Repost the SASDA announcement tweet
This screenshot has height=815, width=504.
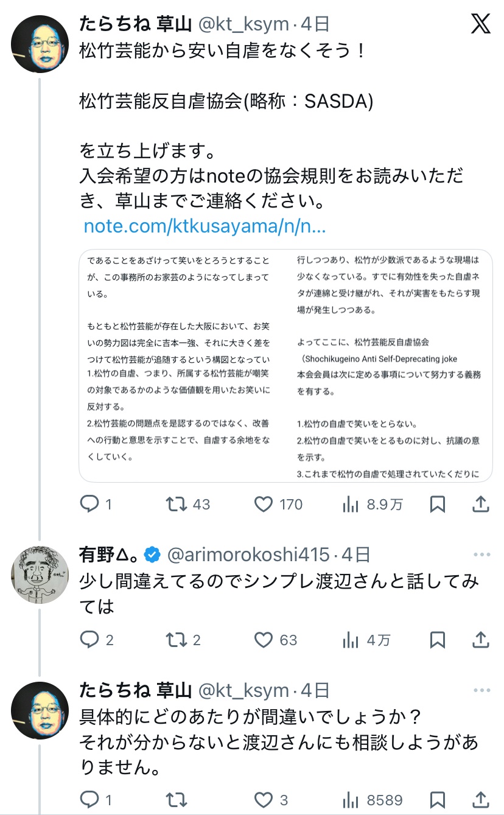click(x=177, y=504)
